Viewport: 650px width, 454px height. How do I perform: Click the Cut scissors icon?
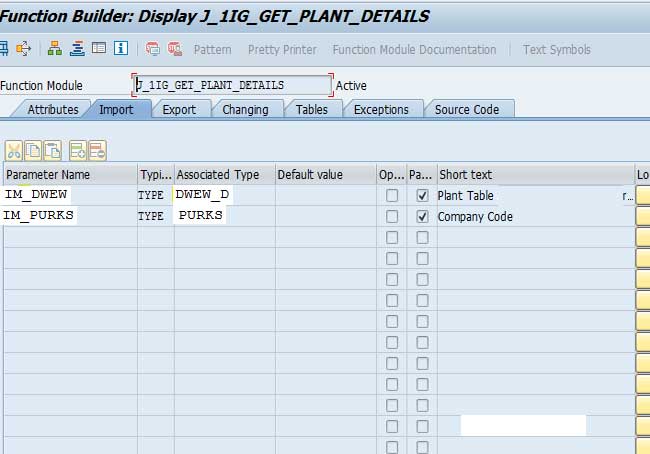point(14,150)
